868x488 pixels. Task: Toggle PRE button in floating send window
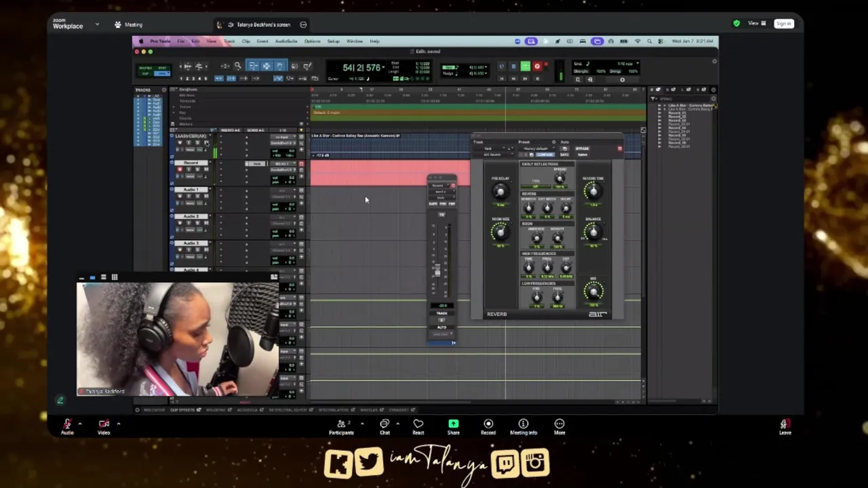pyautogui.click(x=443, y=203)
